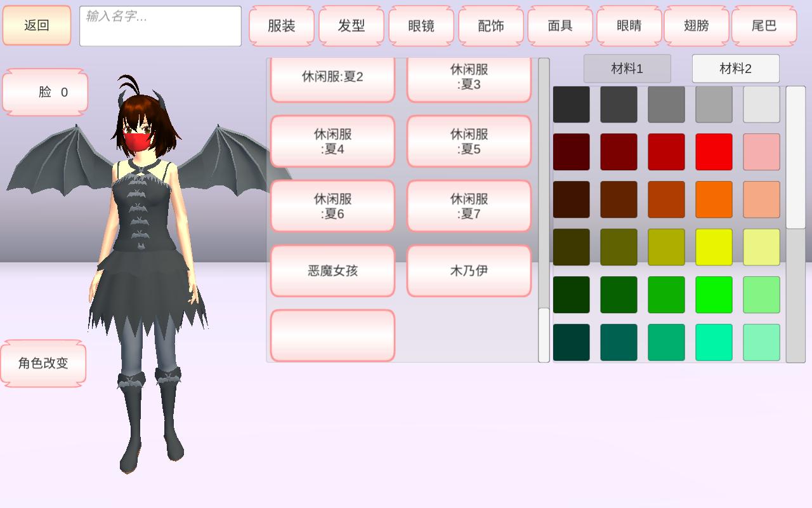Pick the bright yellow color swatch
The image size is (812, 508).
point(714,247)
